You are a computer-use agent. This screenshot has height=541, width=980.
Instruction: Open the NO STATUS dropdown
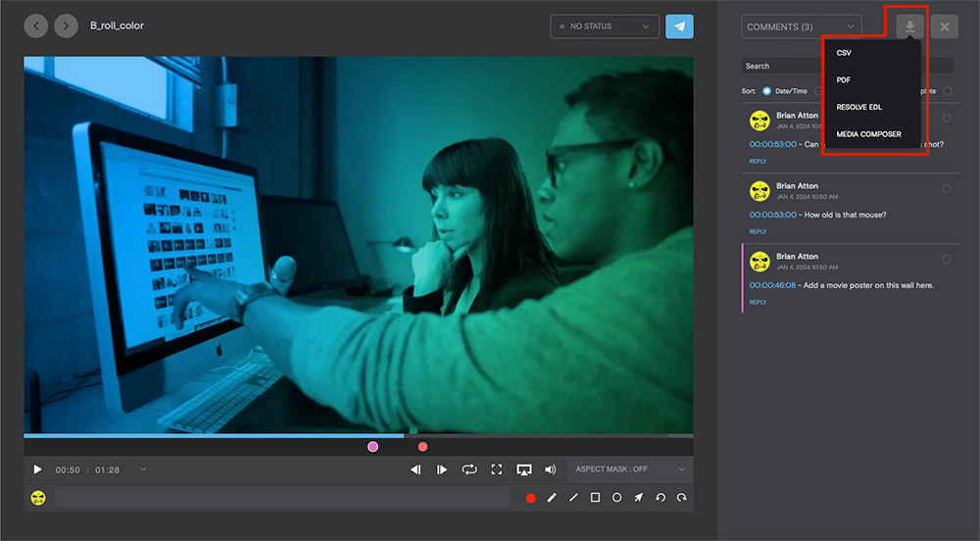(x=605, y=26)
